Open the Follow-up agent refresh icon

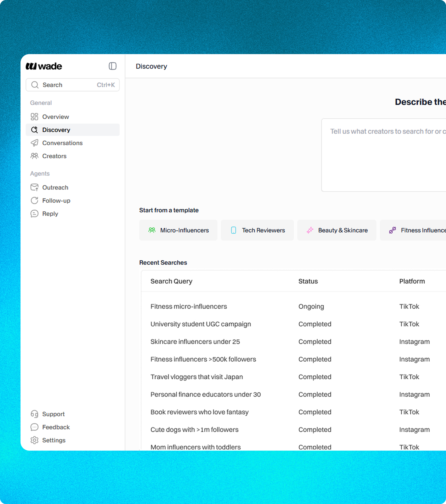click(x=34, y=201)
